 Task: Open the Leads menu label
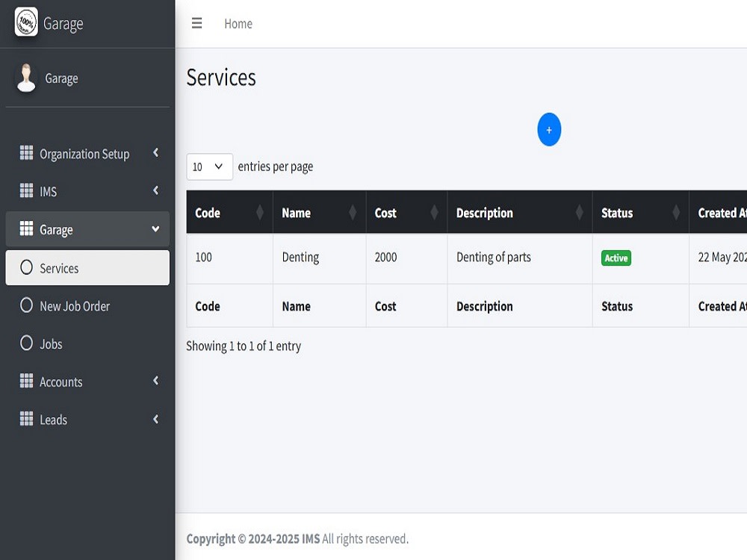53,420
